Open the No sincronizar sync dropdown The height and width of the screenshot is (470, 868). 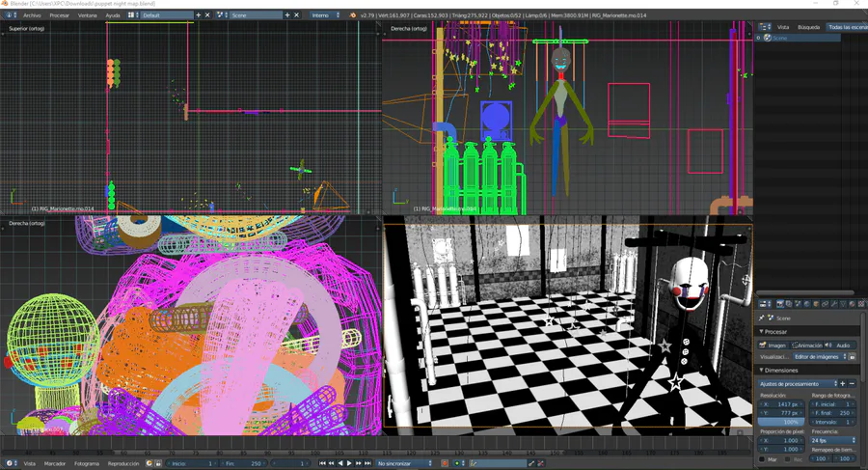click(405, 463)
